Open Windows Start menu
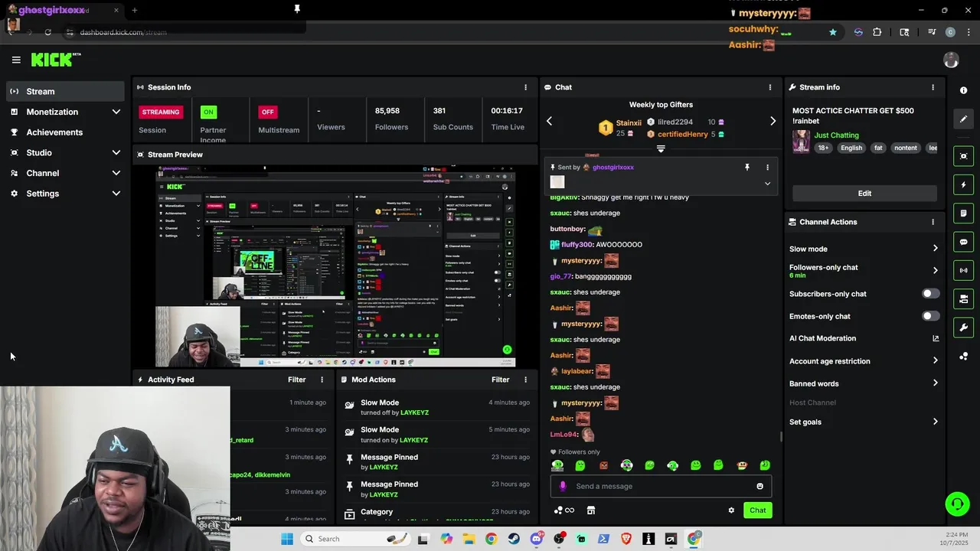 [x=287, y=539]
